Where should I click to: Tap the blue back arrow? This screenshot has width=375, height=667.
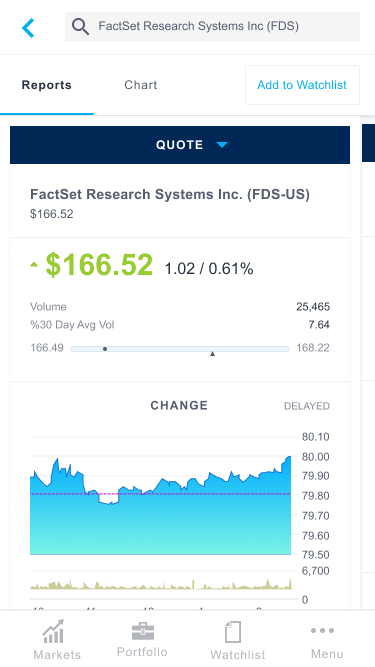28,28
